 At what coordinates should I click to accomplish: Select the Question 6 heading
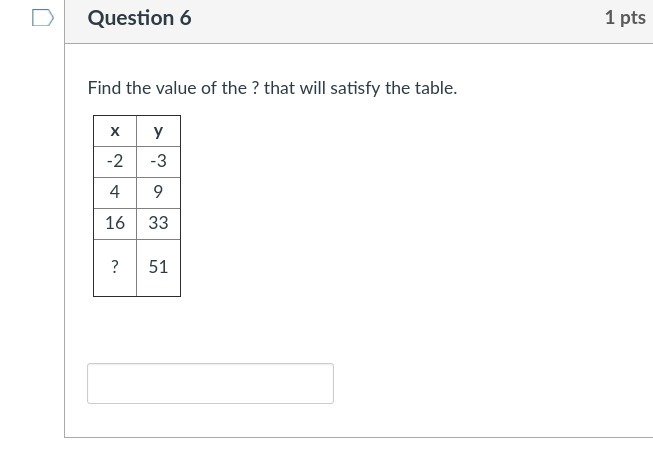pos(139,18)
